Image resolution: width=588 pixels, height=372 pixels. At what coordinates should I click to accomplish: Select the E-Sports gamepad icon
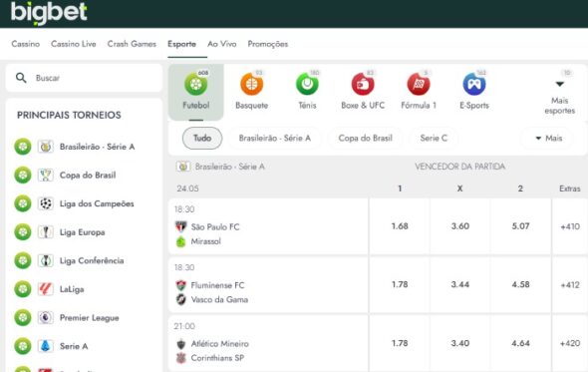pyautogui.click(x=474, y=84)
